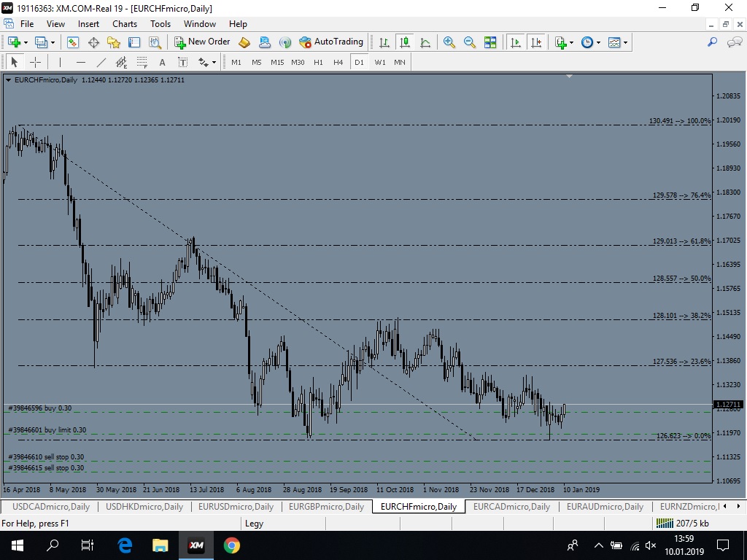747x560 pixels.
Task: Open the Insert menu
Action: point(88,24)
